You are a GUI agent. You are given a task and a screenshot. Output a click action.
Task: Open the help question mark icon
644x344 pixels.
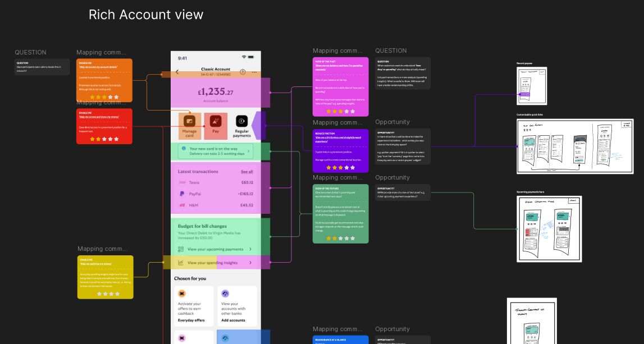click(243, 72)
